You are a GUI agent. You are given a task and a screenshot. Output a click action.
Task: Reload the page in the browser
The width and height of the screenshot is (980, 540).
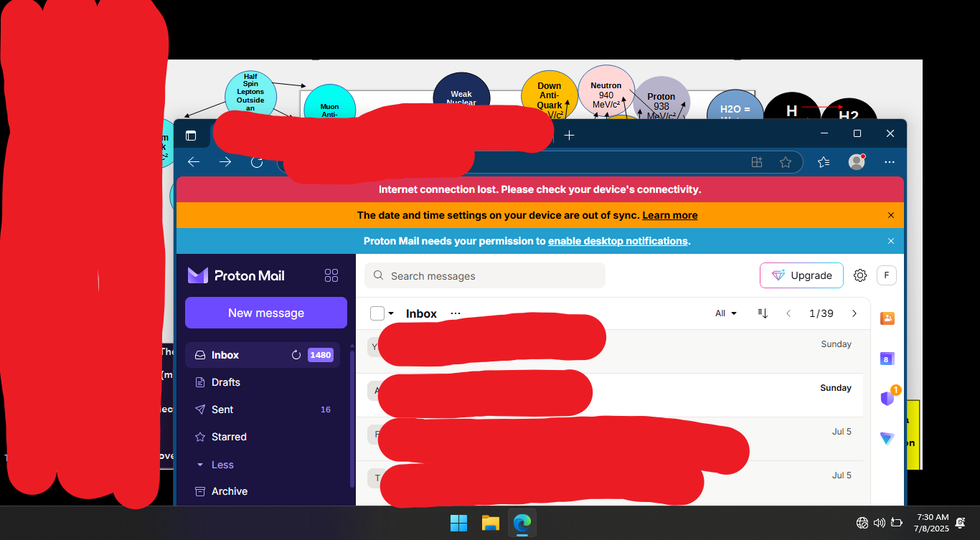coord(256,162)
